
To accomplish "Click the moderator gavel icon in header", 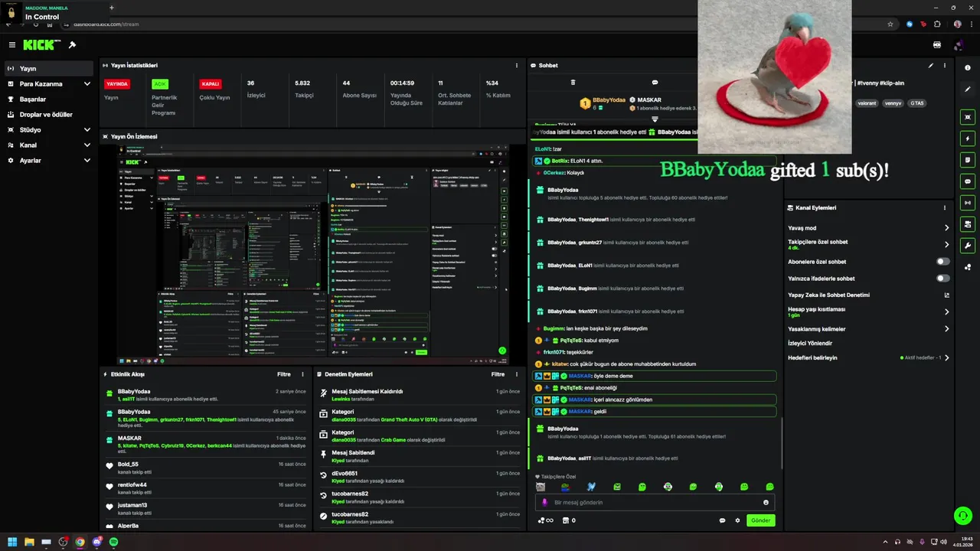I will tap(72, 45).
